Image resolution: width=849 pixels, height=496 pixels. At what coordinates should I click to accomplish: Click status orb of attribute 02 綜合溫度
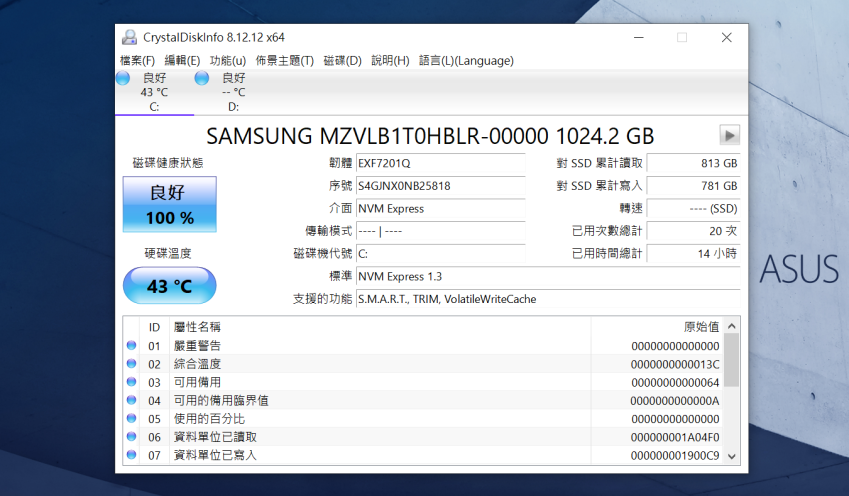tap(131, 364)
